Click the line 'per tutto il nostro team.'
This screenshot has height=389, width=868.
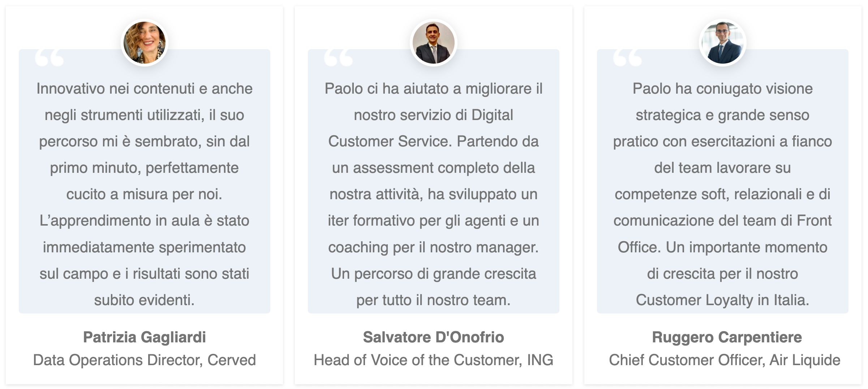[433, 300]
